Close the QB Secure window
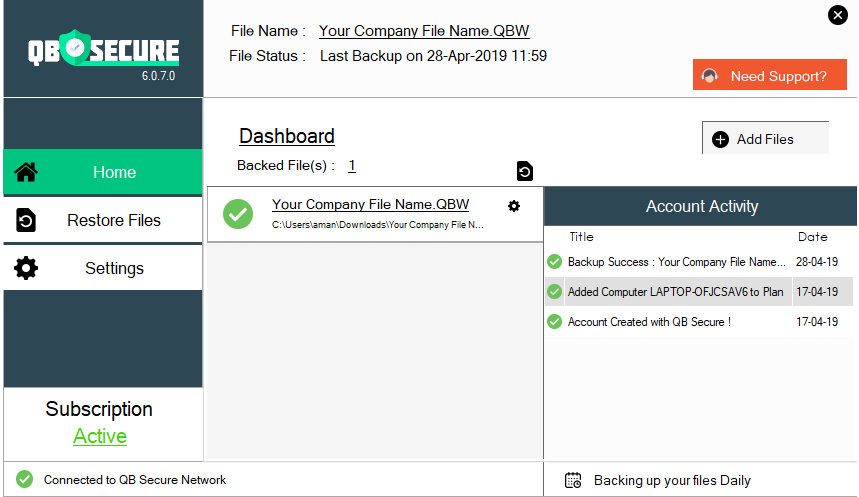Screen dimensions: 859x497 (838, 15)
